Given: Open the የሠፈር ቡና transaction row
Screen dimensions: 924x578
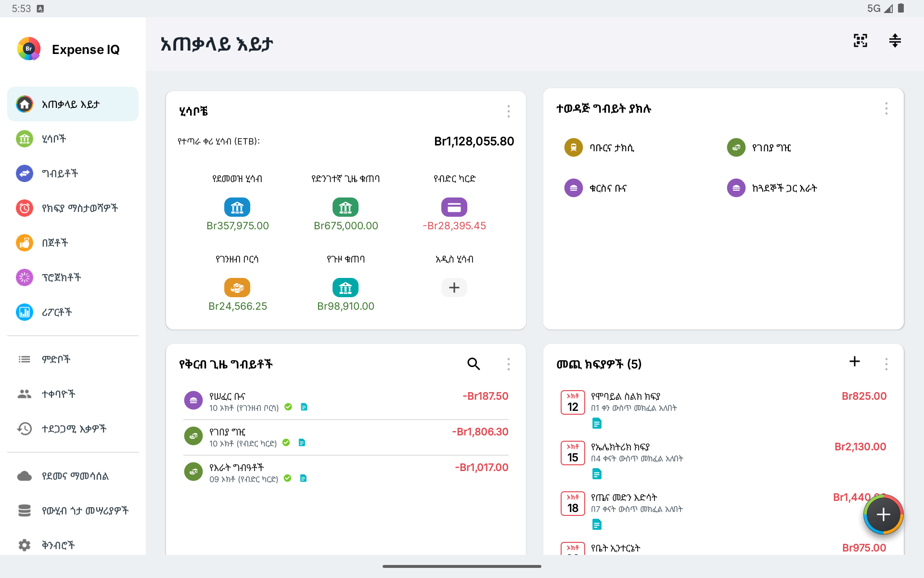Looking at the screenshot, I should [x=346, y=402].
